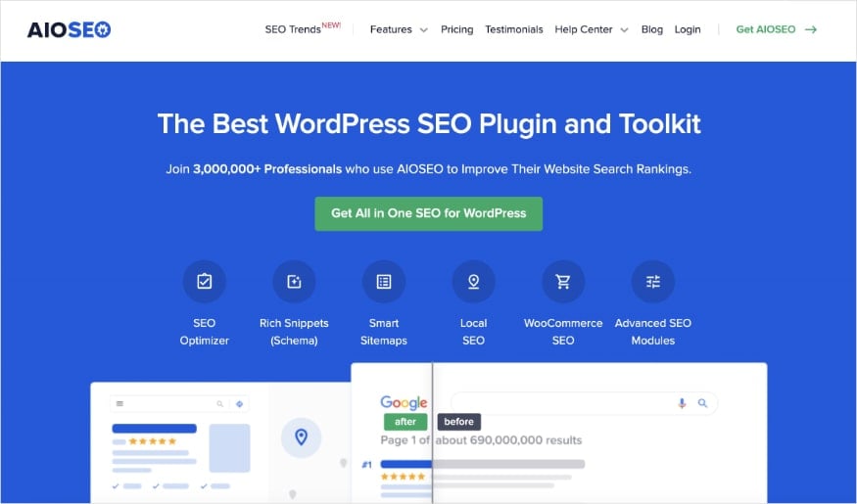Click the WooCommerce SEO label
The height and width of the screenshot is (504, 857).
563,332
